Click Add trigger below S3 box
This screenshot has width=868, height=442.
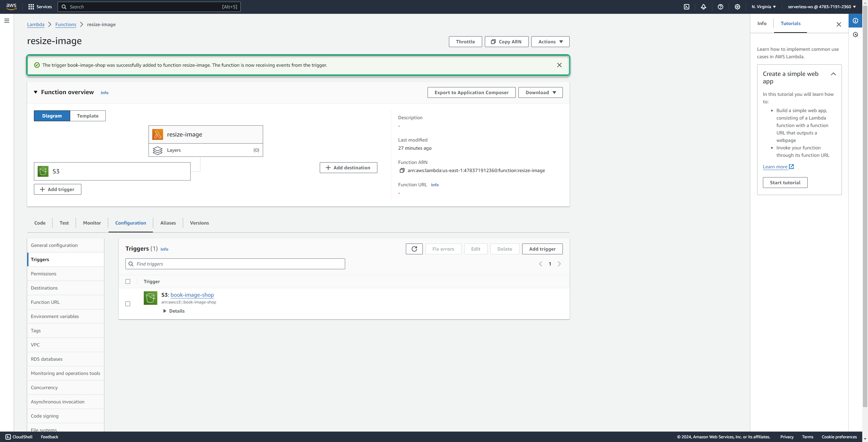tap(57, 189)
